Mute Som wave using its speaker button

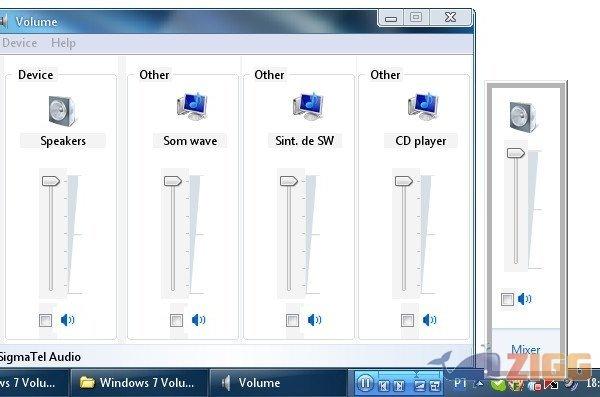pos(199,320)
